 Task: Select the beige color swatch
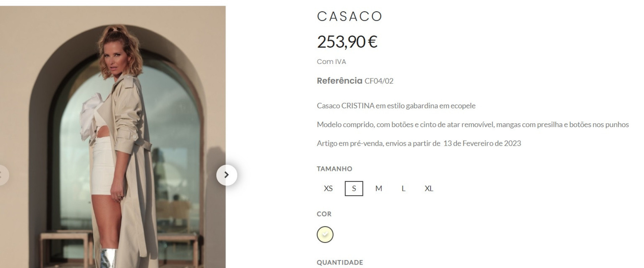pos(325,234)
